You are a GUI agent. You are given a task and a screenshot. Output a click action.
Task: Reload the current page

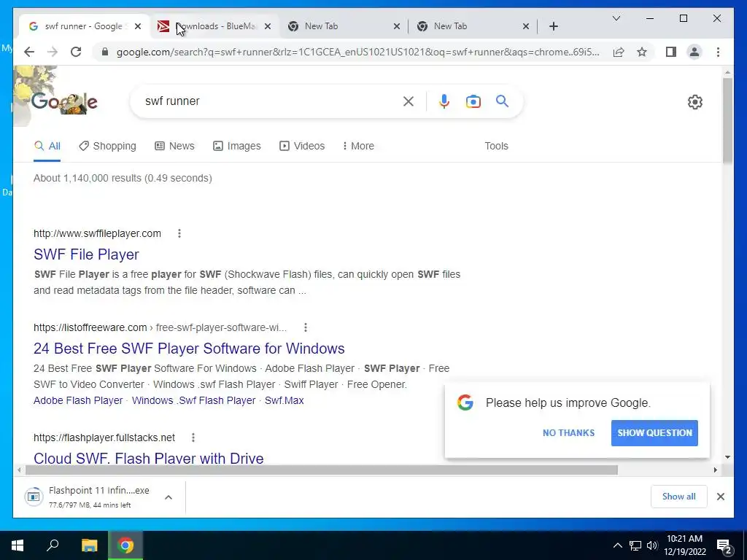pos(76,52)
